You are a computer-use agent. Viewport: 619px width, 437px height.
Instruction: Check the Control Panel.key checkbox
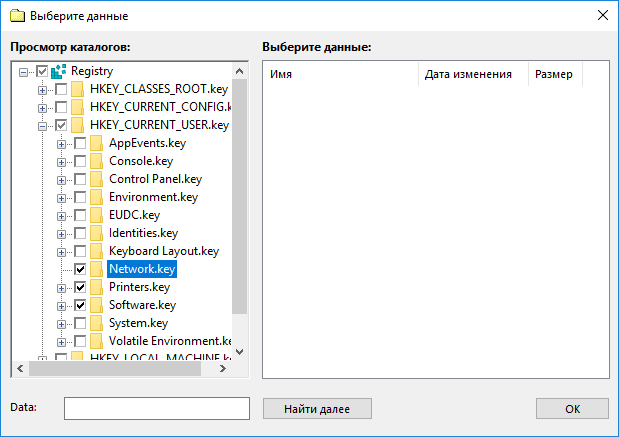80,179
